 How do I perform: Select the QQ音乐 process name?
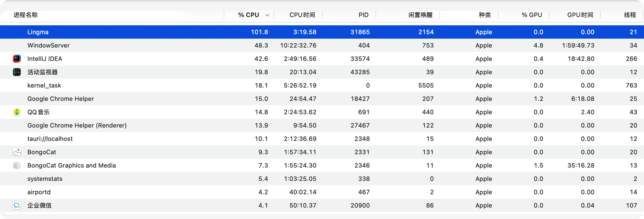(39, 112)
